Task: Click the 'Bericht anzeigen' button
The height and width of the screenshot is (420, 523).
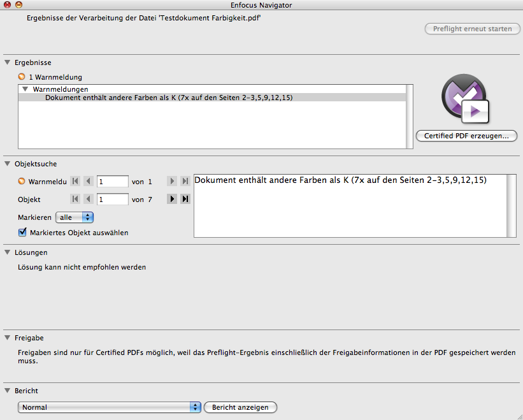Action: pos(240,407)
